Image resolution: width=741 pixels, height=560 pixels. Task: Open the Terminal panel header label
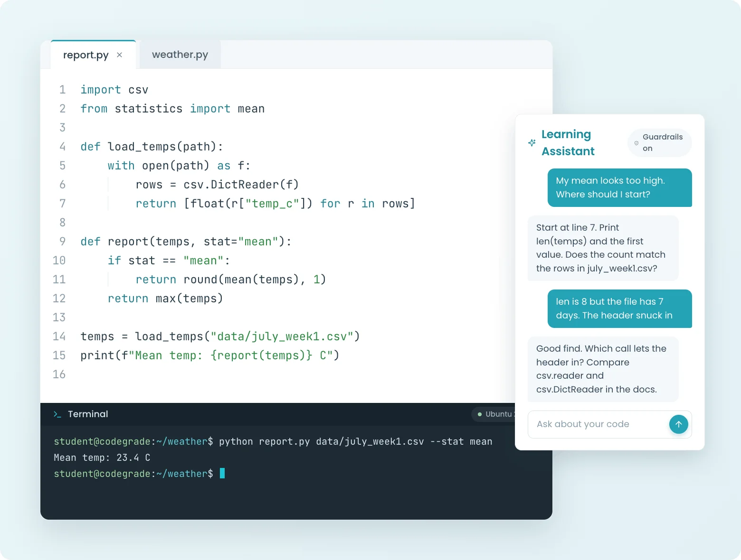point(88,414)
